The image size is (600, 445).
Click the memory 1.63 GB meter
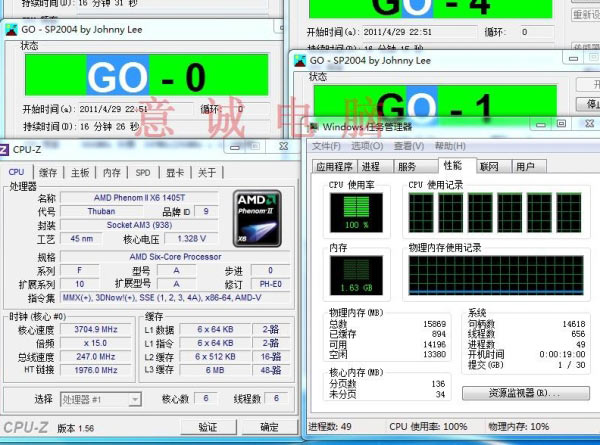click(x=356, y=275)
